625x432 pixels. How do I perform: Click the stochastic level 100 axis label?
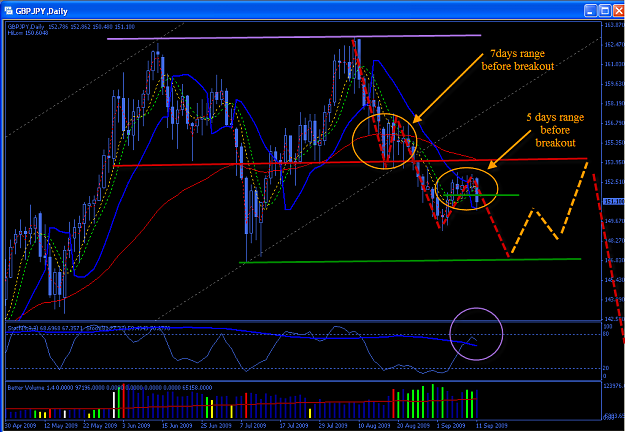pyautogui.click(x=606, y=327)
